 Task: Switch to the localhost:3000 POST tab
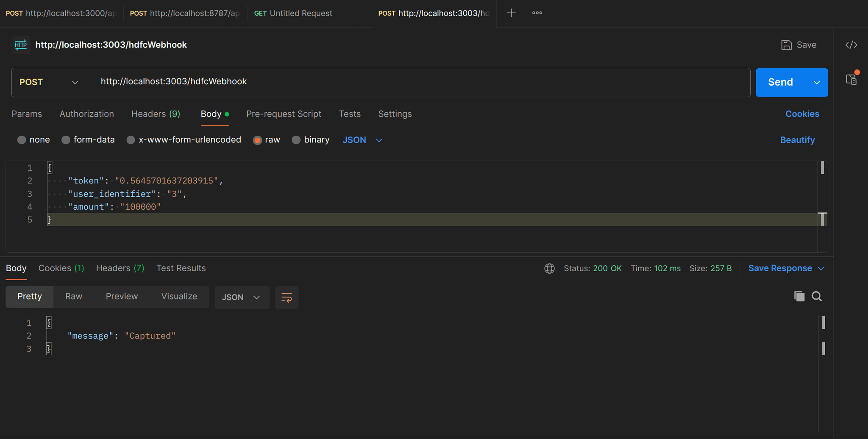click(61, 13)
